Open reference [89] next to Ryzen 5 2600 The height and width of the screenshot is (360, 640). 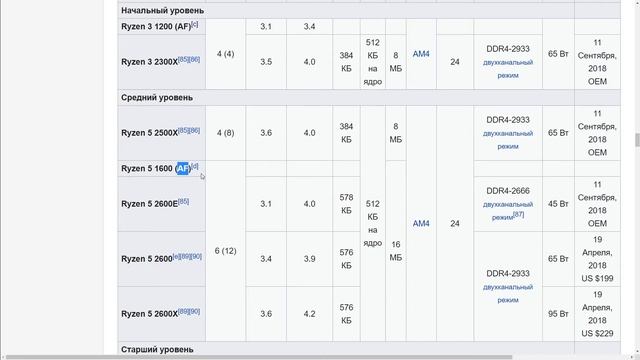(x=185, y=256)
